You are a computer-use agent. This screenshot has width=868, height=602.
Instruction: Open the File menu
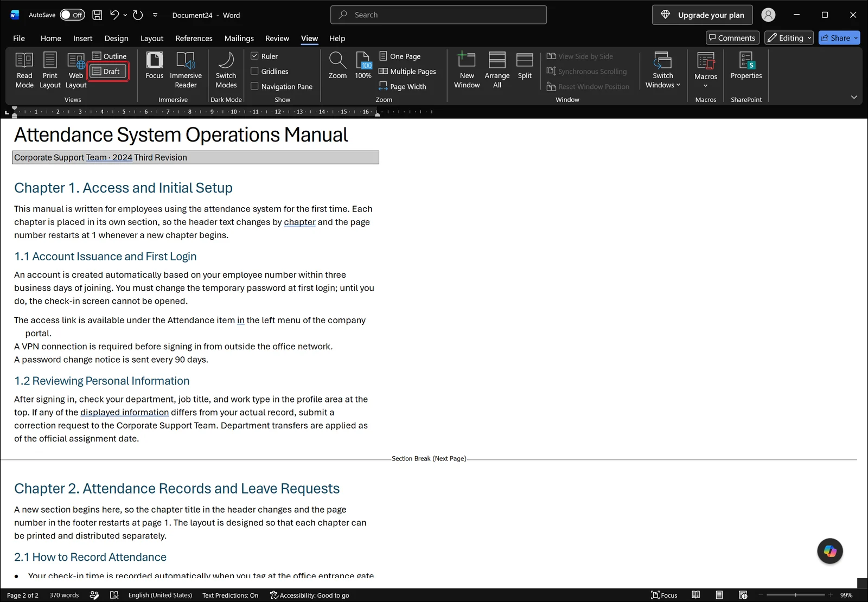pyautogui.click(x=19, y=39)
